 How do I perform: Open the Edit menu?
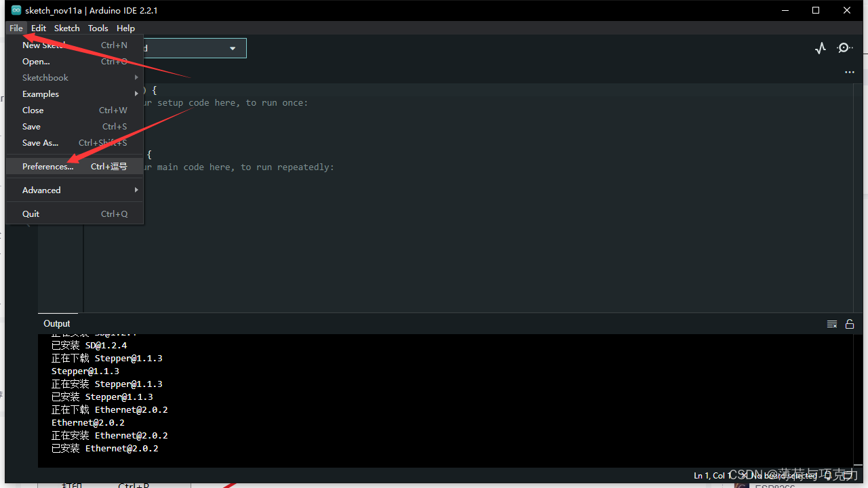pyautogui.click(x=39, y=28)
